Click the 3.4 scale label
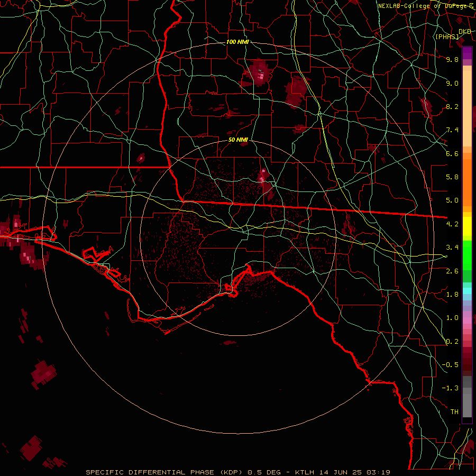Image resolution: width=476 pixels, height=476 pixels. 452,248
